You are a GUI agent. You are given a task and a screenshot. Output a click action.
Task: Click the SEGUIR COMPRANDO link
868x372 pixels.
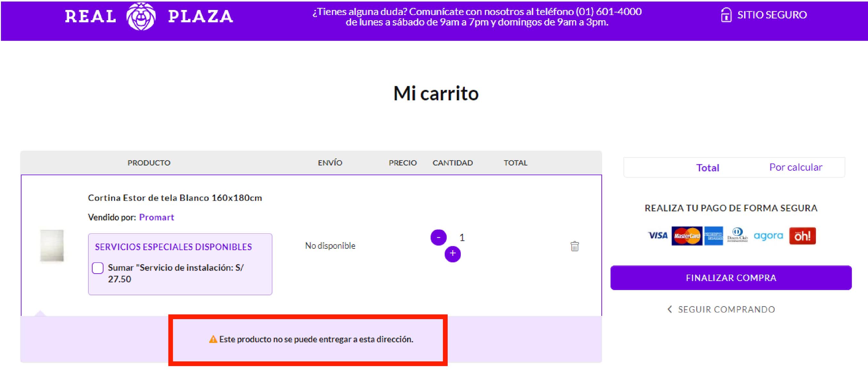point(726,309)
